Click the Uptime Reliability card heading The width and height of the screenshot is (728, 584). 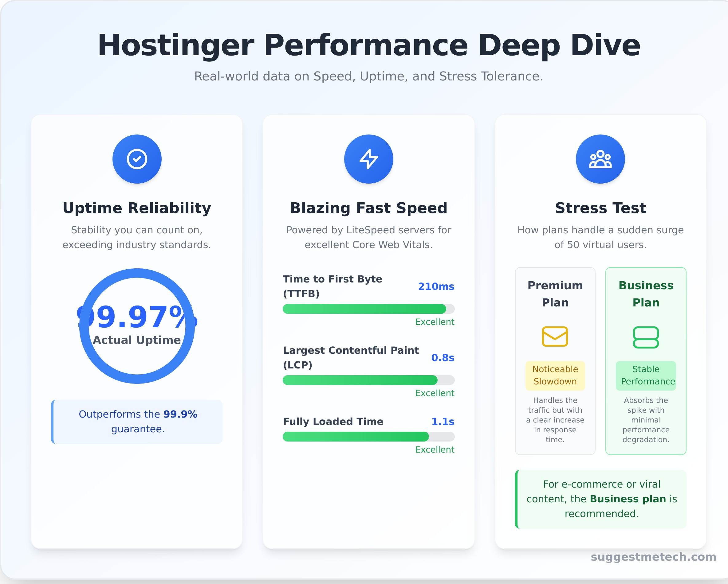(x=137, y=208)
